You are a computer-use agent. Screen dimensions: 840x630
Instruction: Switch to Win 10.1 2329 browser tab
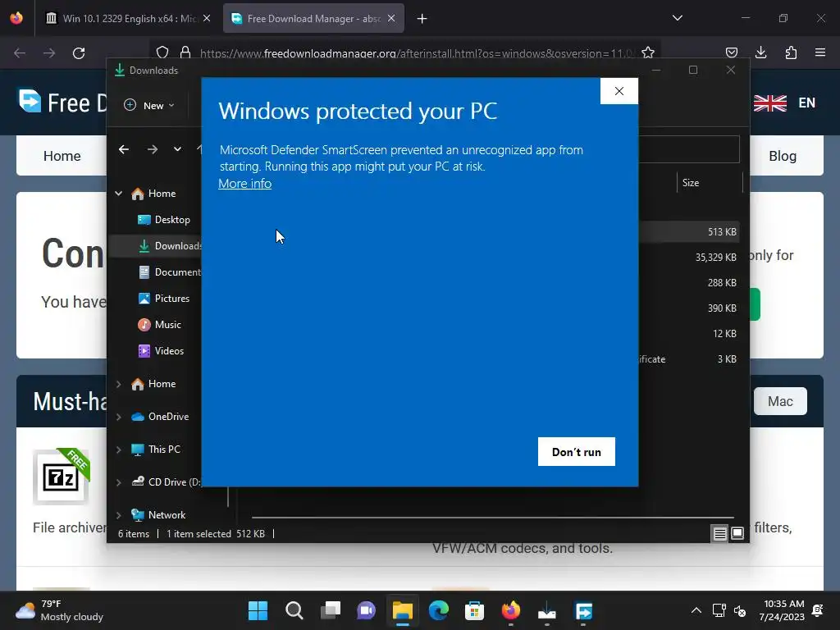[127, 19]
